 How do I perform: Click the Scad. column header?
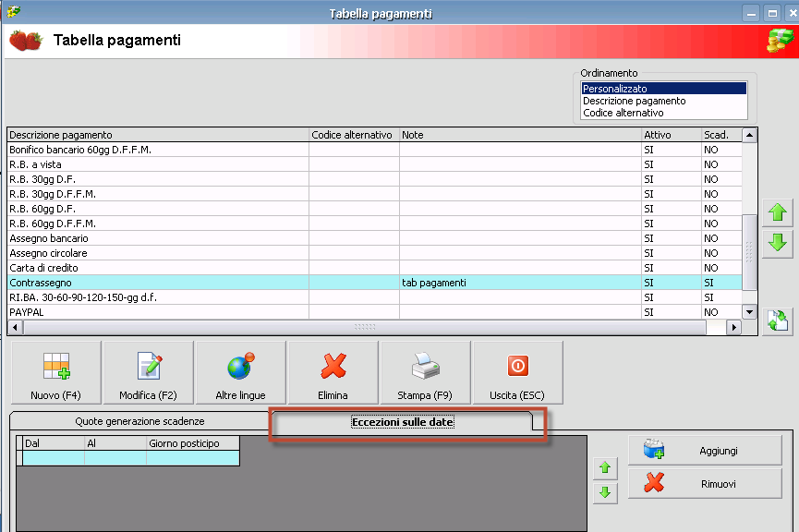[721, 135]
